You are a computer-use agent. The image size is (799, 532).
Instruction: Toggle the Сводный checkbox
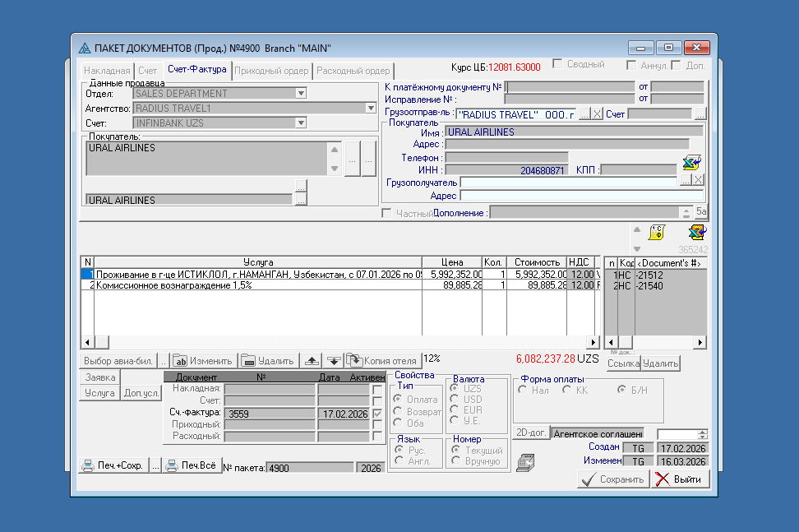tap(558, 64)
